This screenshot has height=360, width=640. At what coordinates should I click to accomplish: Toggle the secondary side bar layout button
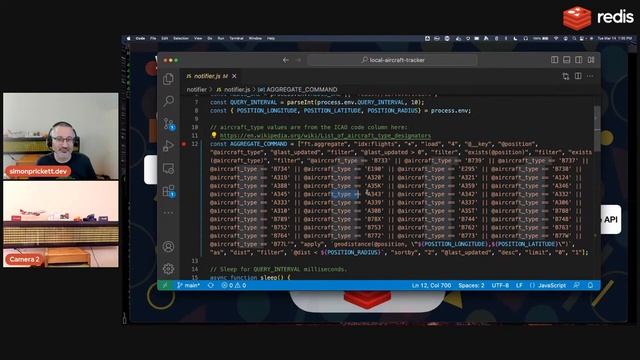point(579,60)
